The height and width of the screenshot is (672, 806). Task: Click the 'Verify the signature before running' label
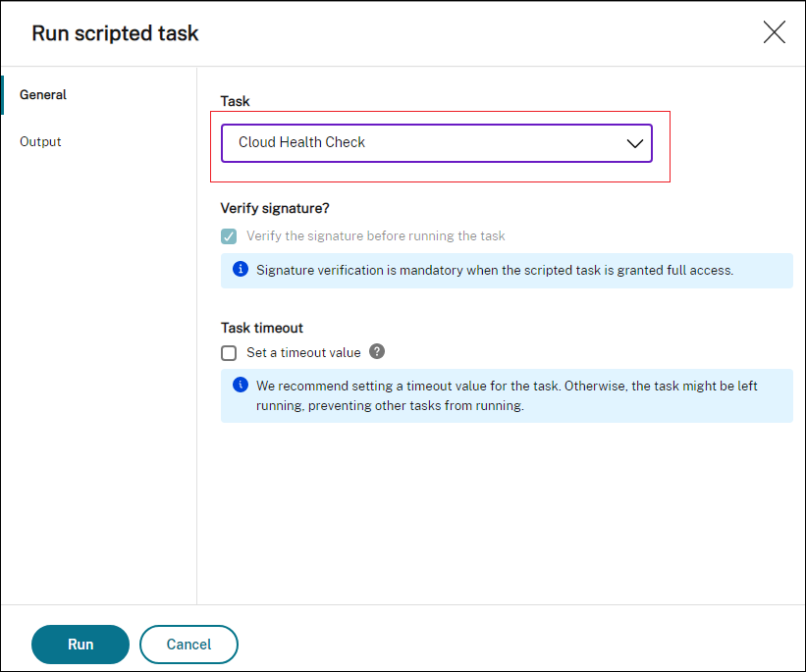376,236
